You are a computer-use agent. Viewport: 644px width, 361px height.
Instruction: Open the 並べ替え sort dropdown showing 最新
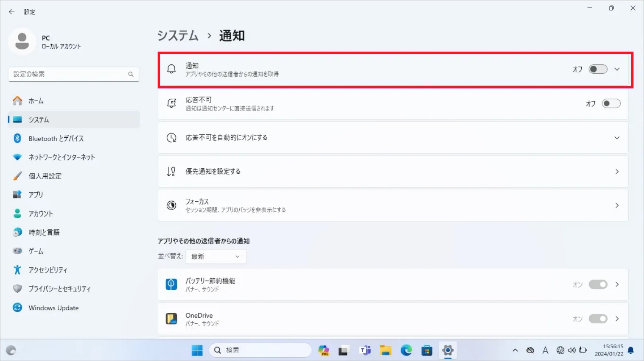click(216, 256)
